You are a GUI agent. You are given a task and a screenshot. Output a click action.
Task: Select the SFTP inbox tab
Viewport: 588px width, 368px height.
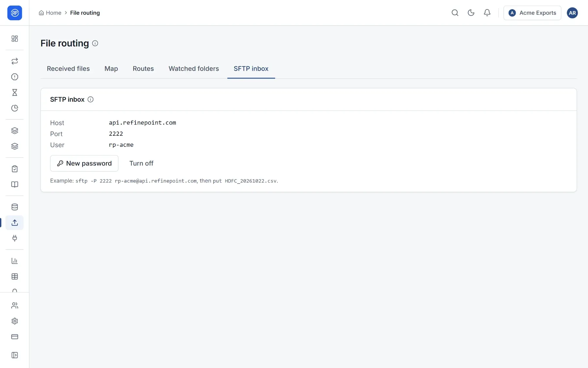point(251,69)
